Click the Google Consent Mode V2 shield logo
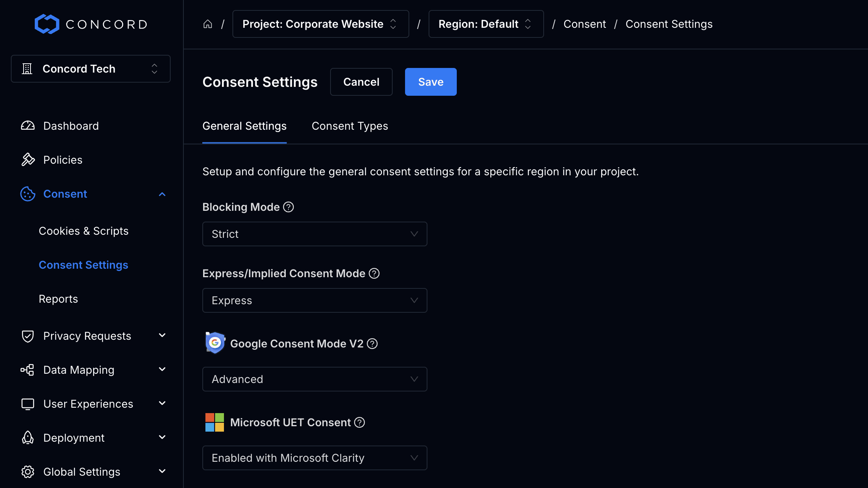This screenshot has height=488, width=868. coord(215,343)
